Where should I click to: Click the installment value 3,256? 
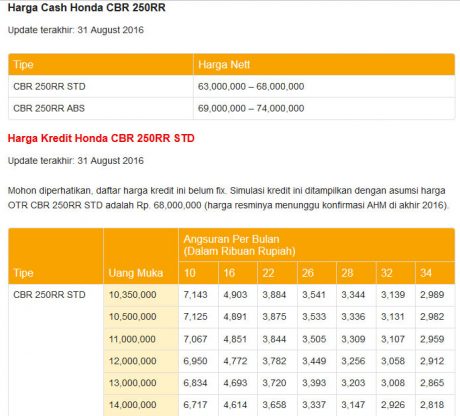pos(353,361)
